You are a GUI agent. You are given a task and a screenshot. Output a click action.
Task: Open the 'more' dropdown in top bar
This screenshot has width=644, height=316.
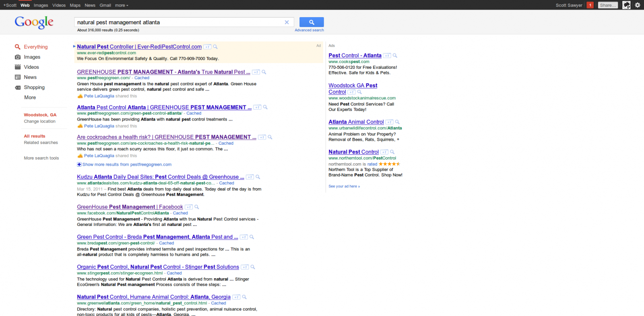coord(122,5)
